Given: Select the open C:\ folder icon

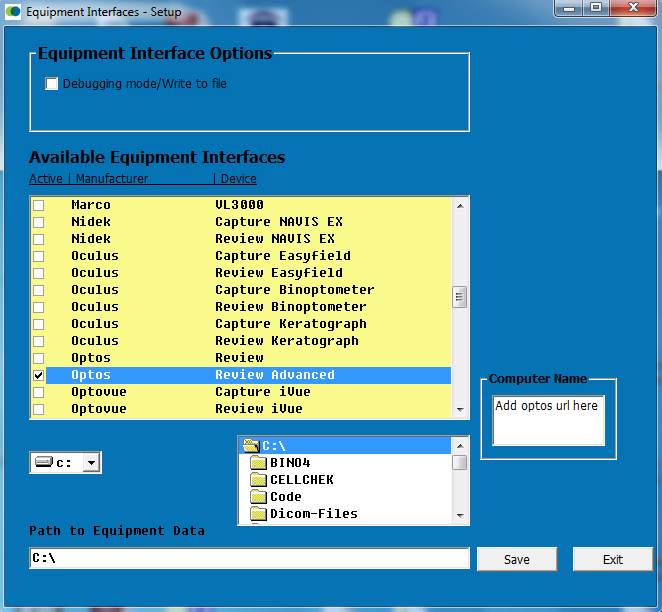Looking at the screenshot, I should pyautogui.click(x=251, y=445).
